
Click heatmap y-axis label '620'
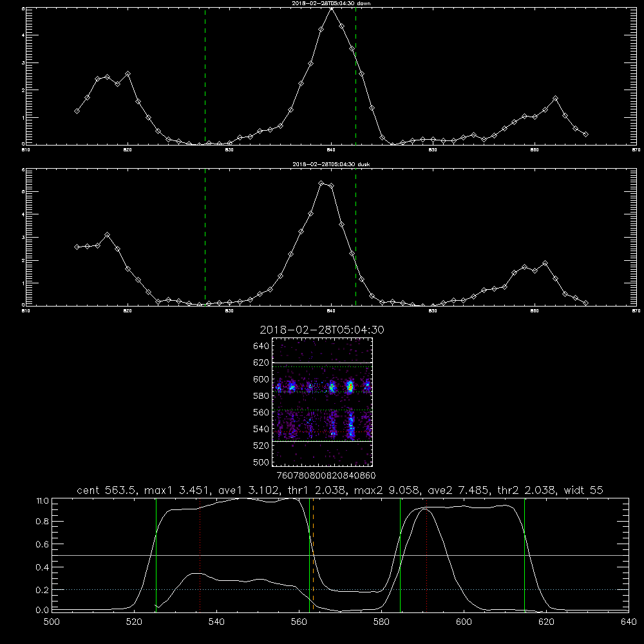(261, 363)
